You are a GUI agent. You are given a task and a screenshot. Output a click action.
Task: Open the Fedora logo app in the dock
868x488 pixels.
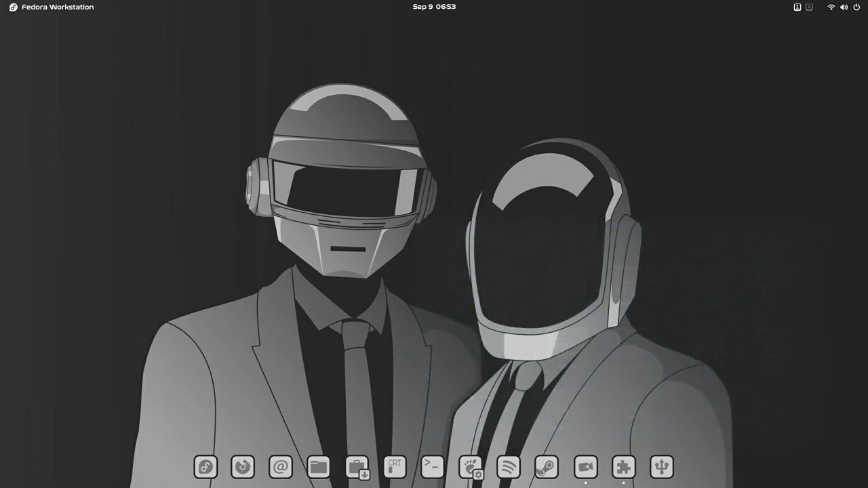pos(205,467)
